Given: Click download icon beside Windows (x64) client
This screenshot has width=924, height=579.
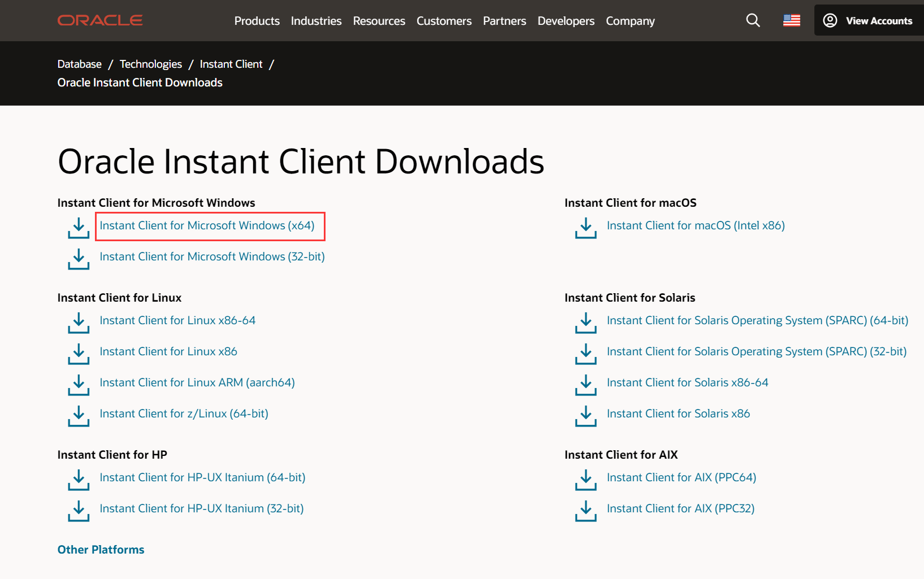Looking at the screenshot, I should coord(79,228).
